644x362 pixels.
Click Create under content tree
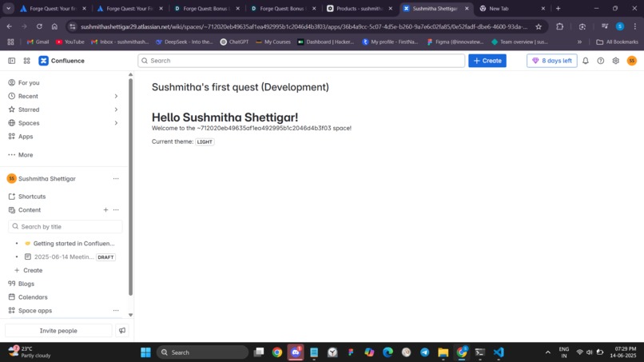[x=29, y=270]
